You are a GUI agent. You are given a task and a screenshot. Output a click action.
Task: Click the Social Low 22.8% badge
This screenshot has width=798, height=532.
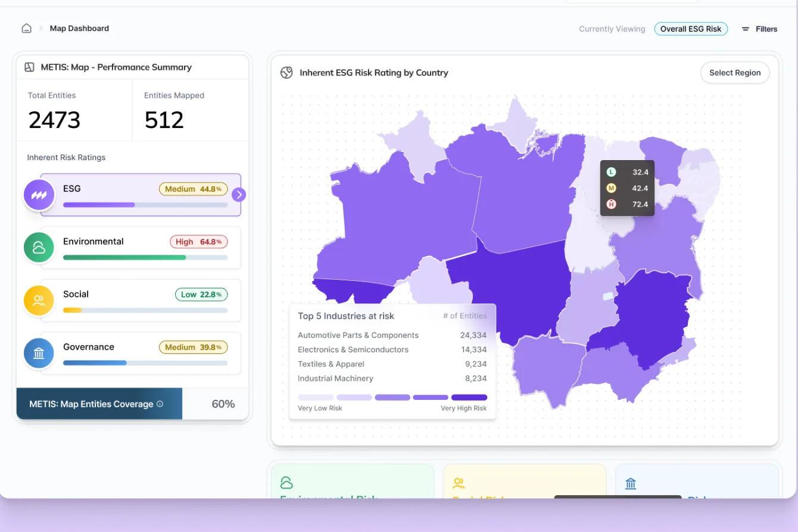201,295
